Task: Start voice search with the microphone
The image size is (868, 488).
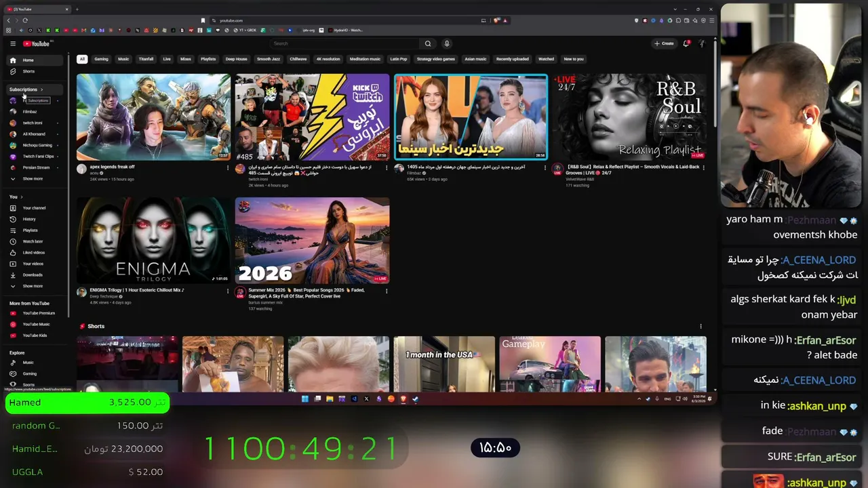Action: [447, 43]
